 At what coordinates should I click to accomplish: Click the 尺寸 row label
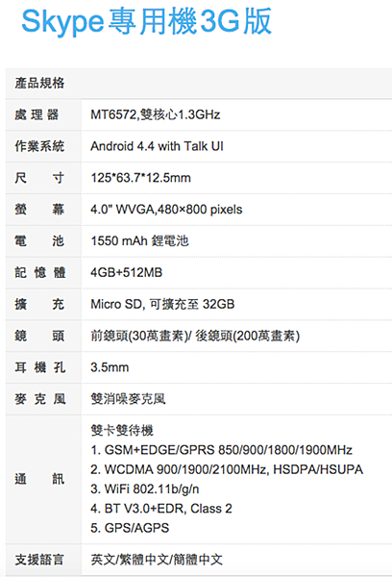point(39,178)
